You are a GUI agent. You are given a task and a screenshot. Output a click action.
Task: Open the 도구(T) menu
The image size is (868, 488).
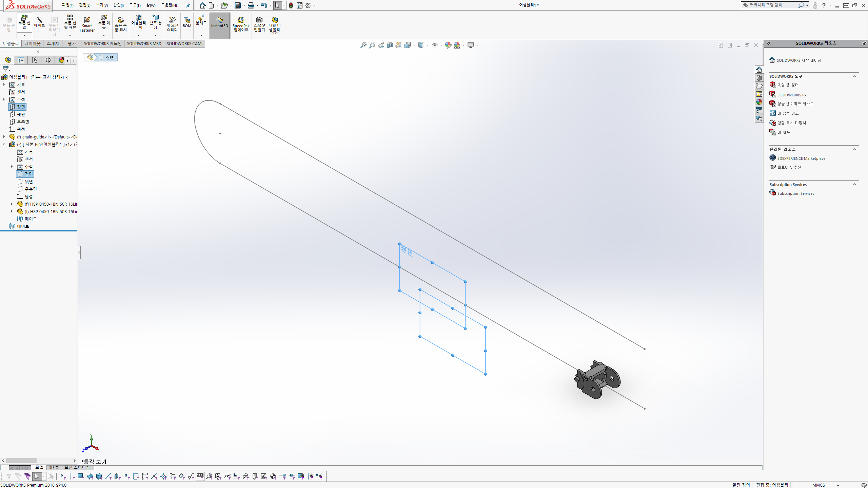pyautogui.click(x=135, y=5)
